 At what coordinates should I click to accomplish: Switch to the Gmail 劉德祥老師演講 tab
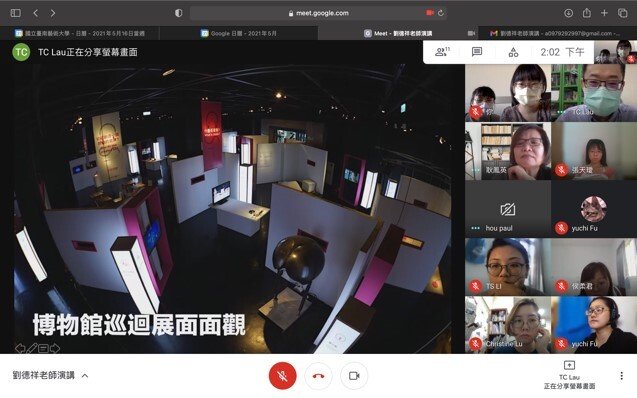click(x=557, y=33)
